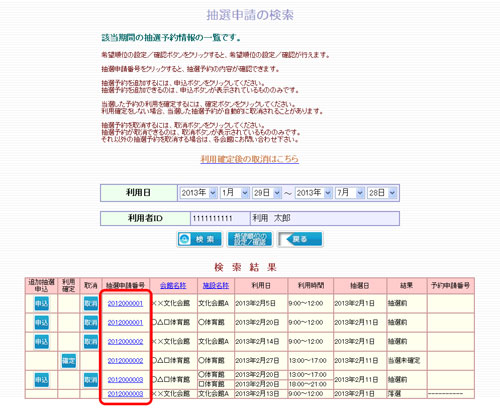Sort by 会館名称 column header link
Screen dimensions: 500x413
click(x=173, y=286)
